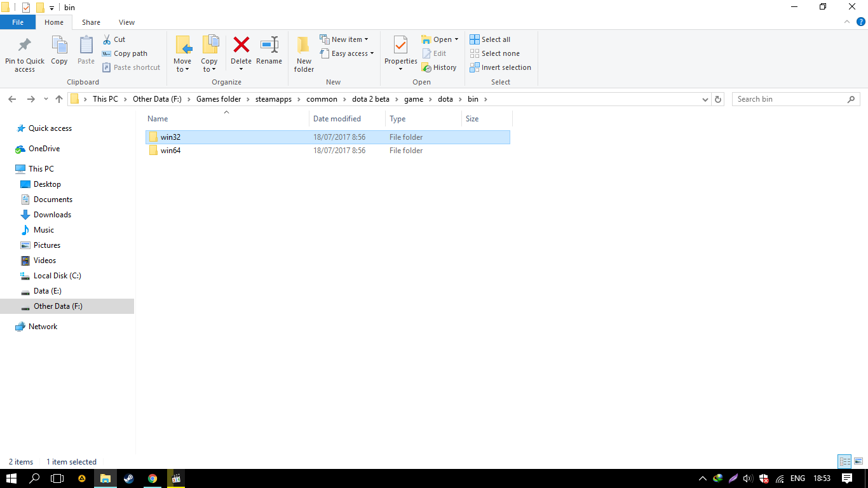Sort by the Name column header

click(x=226, y=119)
